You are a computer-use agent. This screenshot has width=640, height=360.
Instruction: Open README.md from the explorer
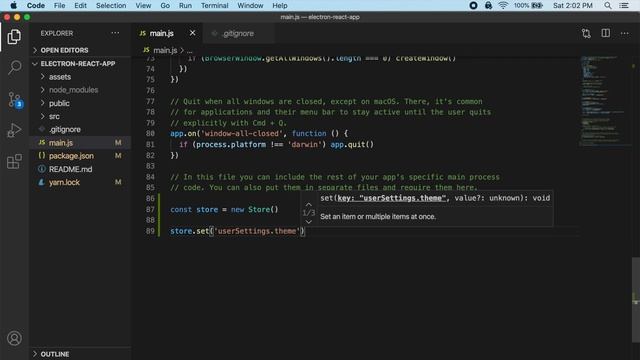pyautogui.click(x=70, y=169)
